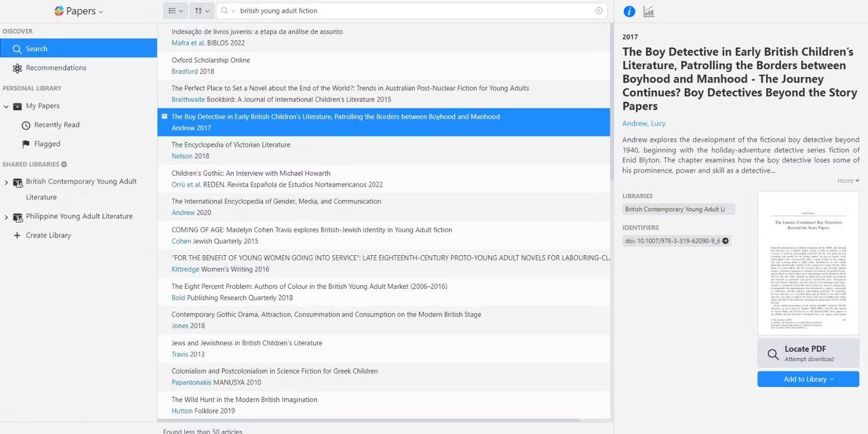Open the Papers application menu

click(79, 11)
